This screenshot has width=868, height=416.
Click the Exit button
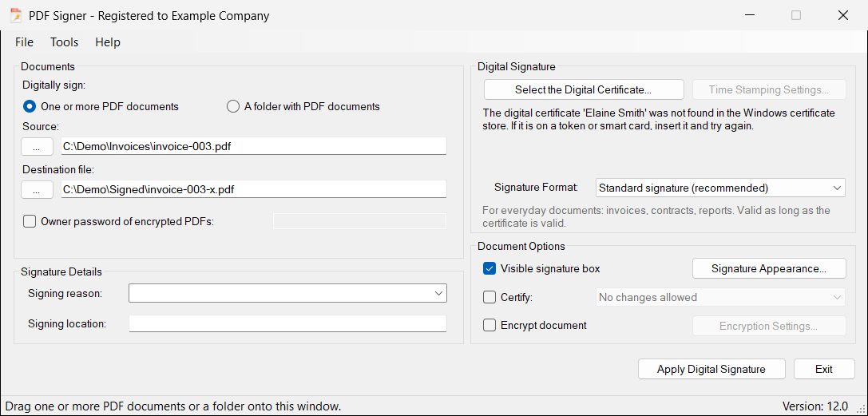coord(824,369)
